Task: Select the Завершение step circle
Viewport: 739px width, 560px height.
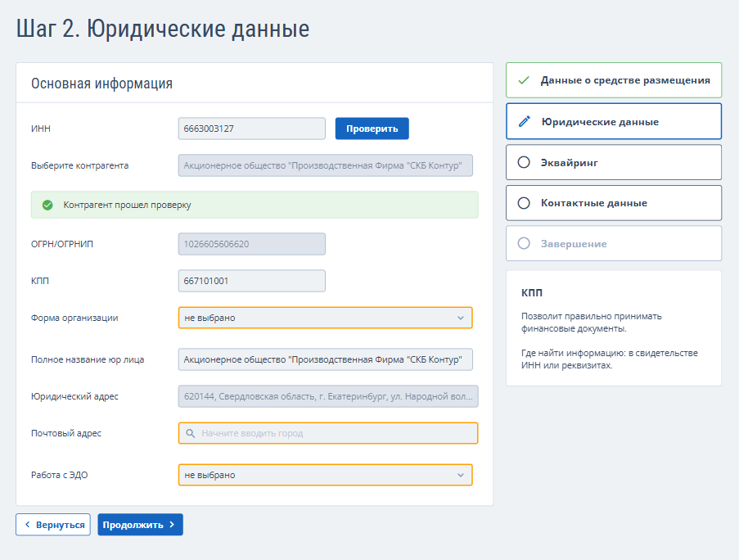Action: point(524,244)
